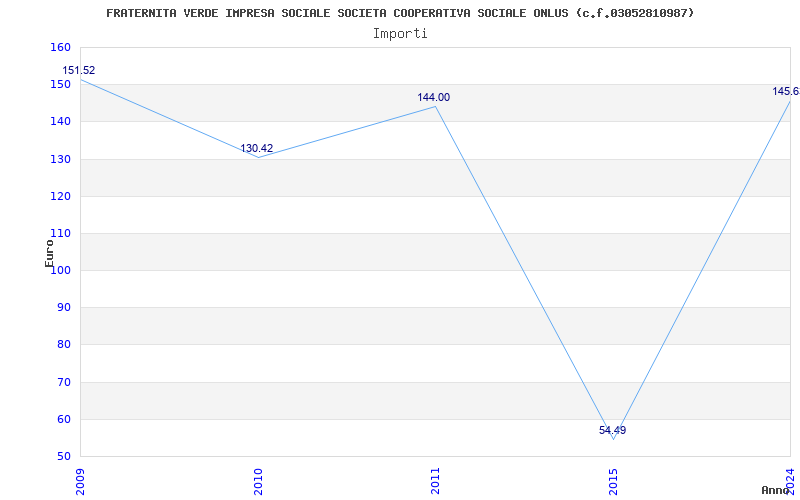Click the y-axis value 150
The width and height of the screenshot is (800, 500).
pos(60,85)
